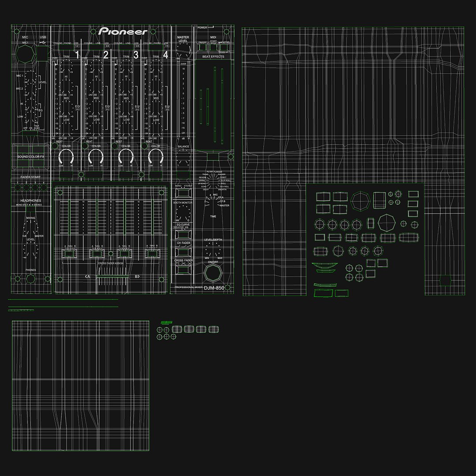Click the master level meter scale

pyautogui.click(x=183, y=100)
